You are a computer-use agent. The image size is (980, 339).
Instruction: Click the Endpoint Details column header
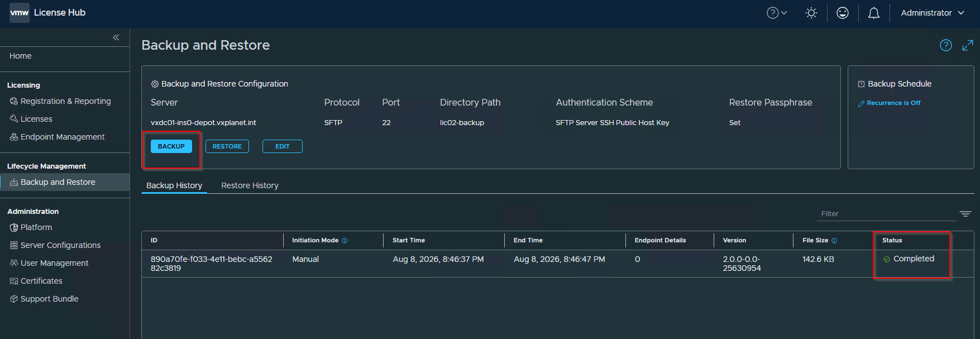coord(660,240)
